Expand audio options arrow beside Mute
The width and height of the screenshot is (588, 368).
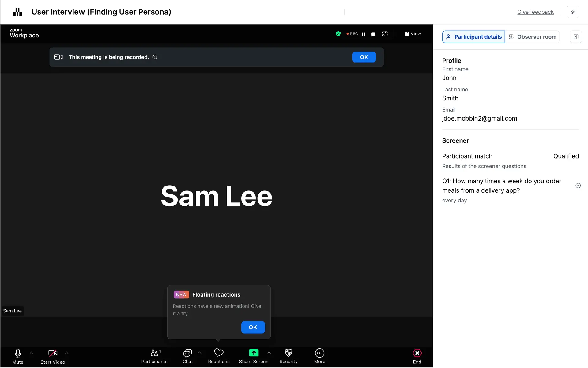32,353
